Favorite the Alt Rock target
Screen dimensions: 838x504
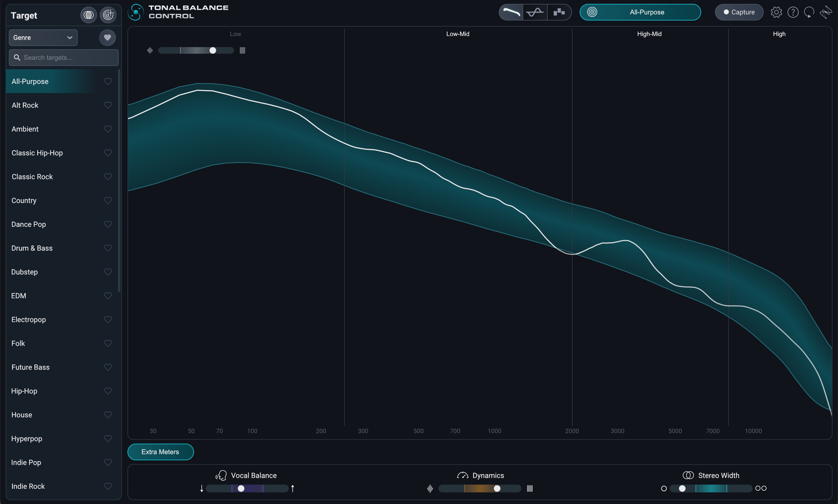point(108,105)
